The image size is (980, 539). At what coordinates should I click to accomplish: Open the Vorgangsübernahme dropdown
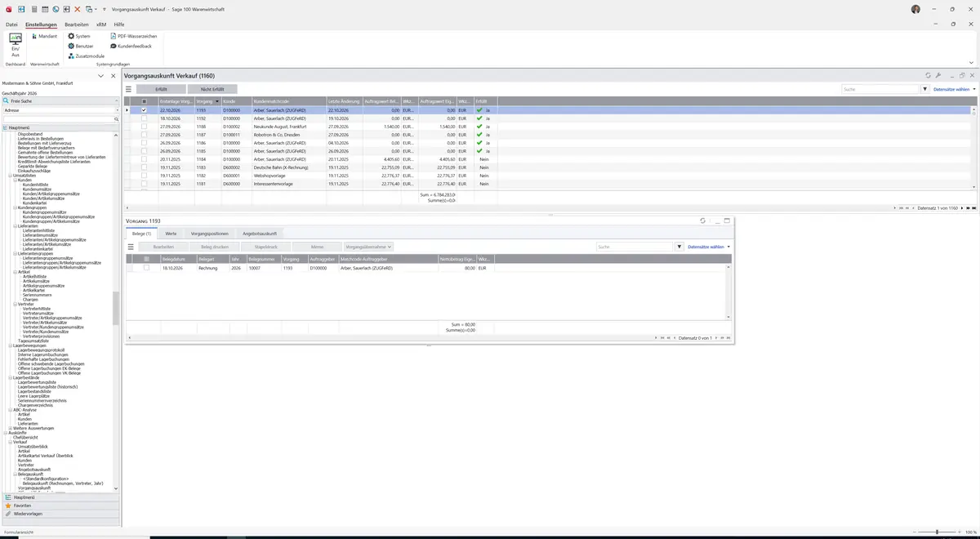[x=368, y=247]
